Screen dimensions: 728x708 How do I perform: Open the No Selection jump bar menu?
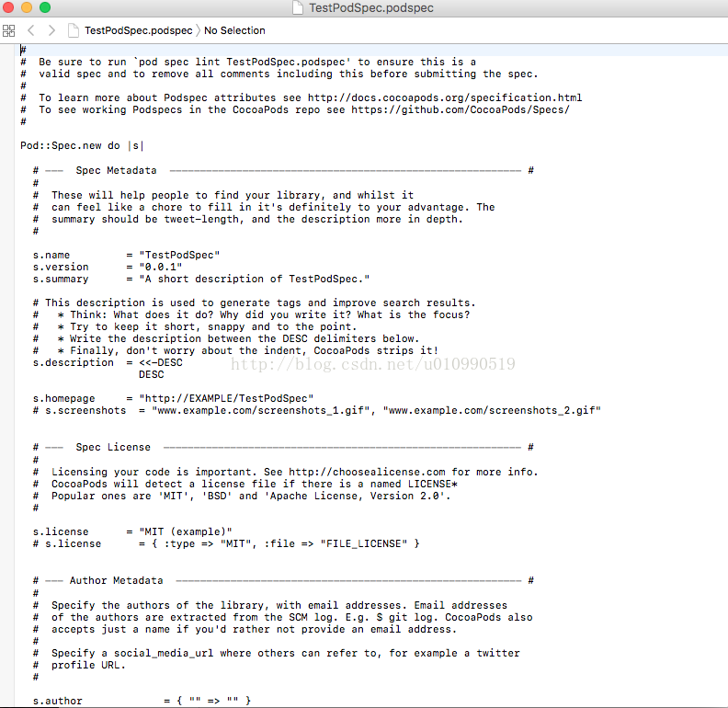234,30
